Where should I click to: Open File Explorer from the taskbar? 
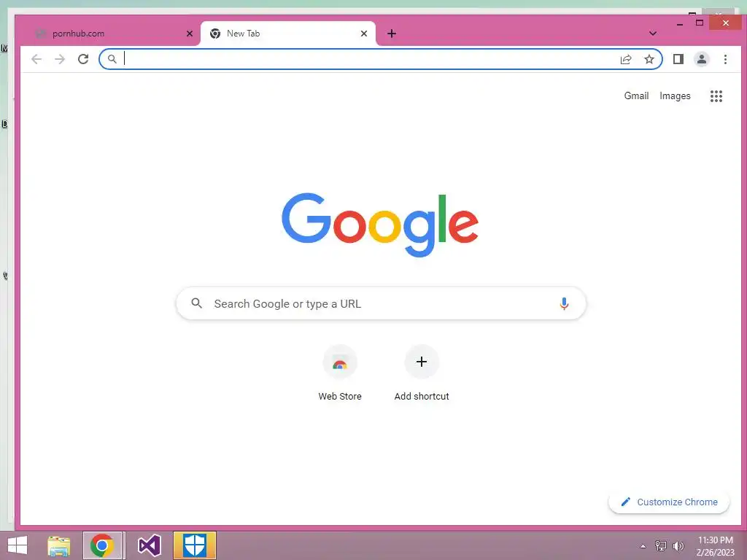58,545
